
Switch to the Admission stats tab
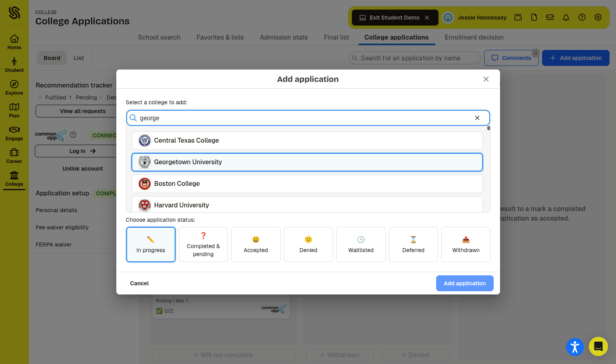284,37
